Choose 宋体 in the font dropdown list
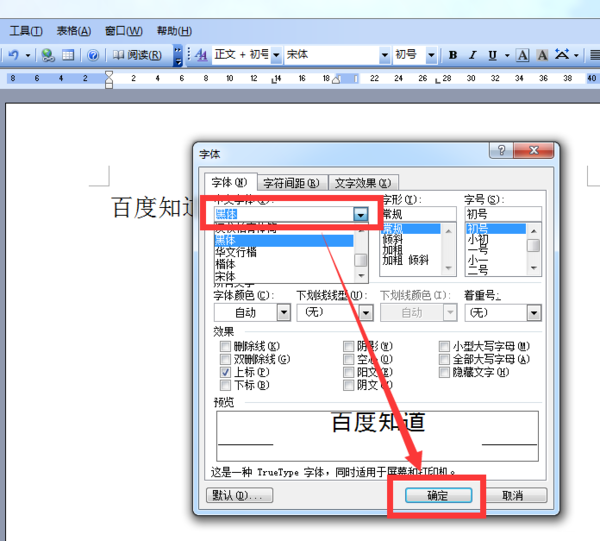 click(284, 276)
